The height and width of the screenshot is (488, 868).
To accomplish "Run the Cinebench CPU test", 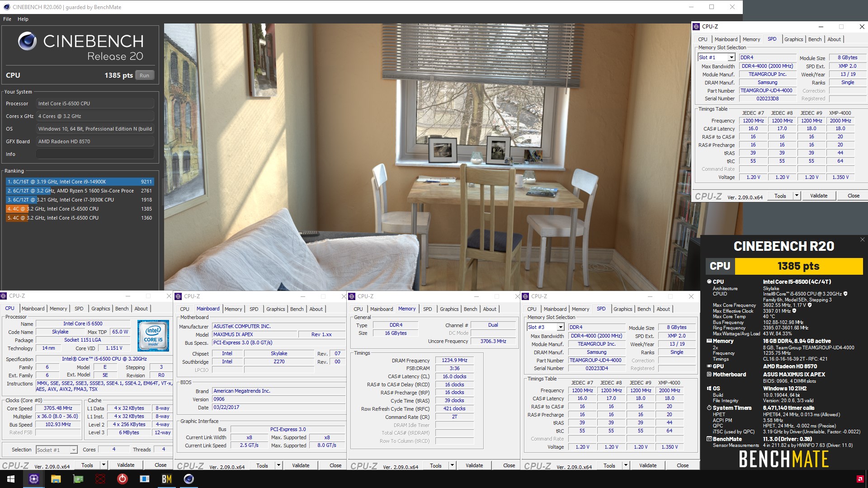I will (144, 75).
